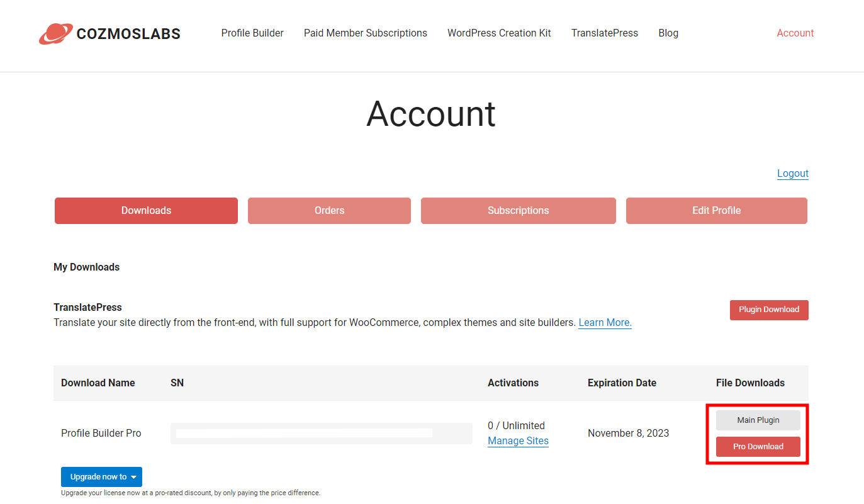Click the SN column header
Screen dimensions: 864x504
[x=177, y=383]
